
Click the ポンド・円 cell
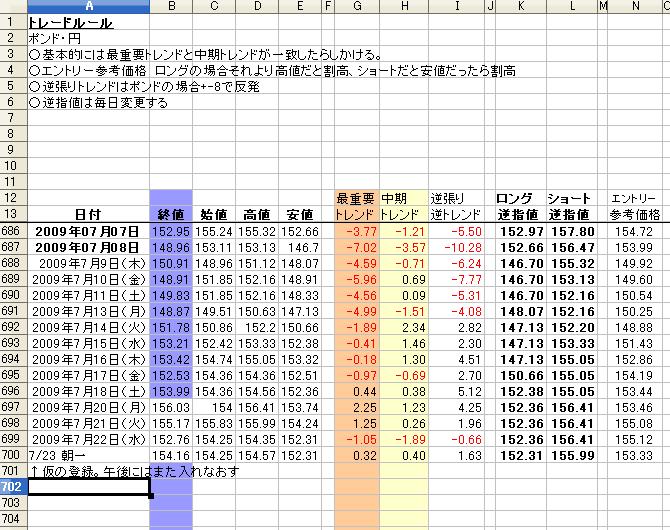pyautogui.click(x=48, y=38)
